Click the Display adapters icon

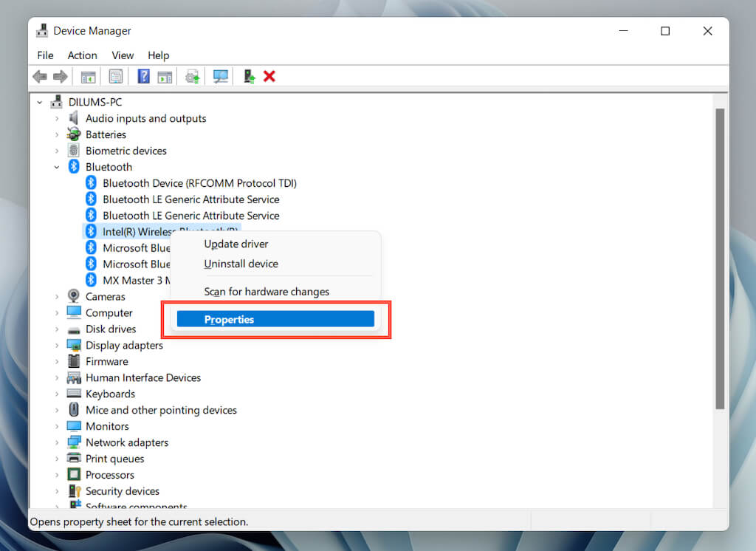[x=74, y=345]
